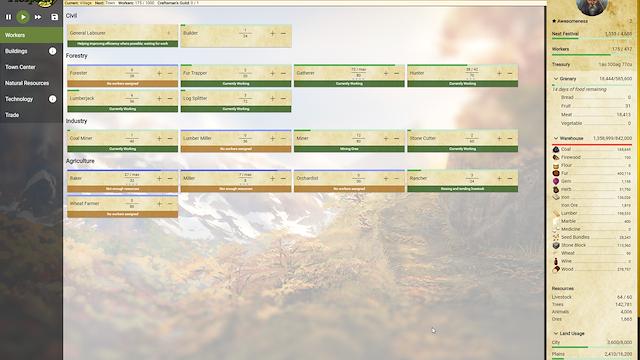Add a Miner worker
This screenshot has width=640, height=360.
[386, 138]
